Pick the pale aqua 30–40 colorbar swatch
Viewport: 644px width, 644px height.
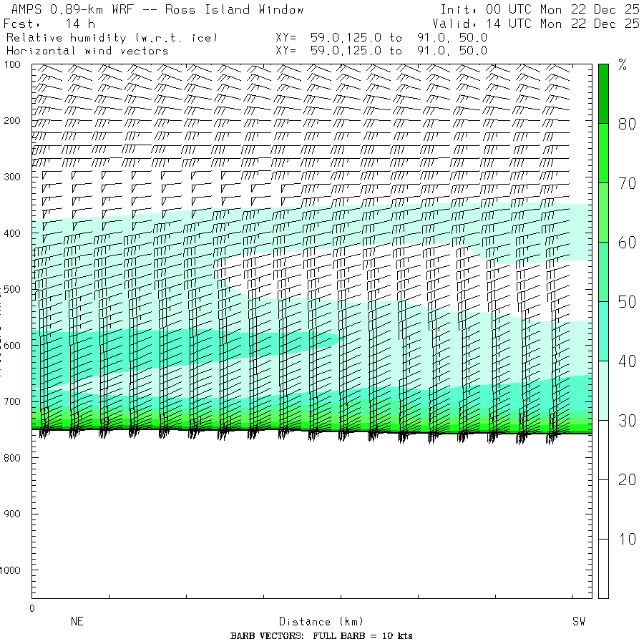pyautogui.click(x=603, y=391)
